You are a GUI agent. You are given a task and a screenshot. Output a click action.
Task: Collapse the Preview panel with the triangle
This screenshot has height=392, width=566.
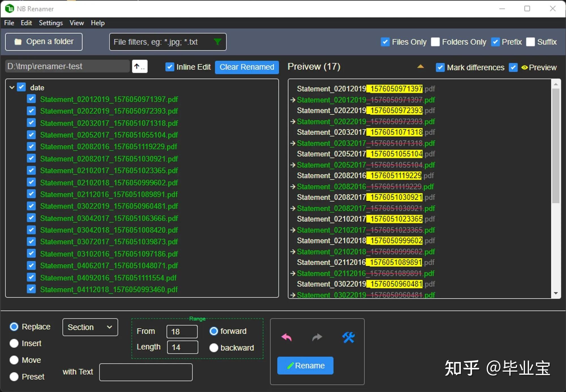(x=421, y=66)
